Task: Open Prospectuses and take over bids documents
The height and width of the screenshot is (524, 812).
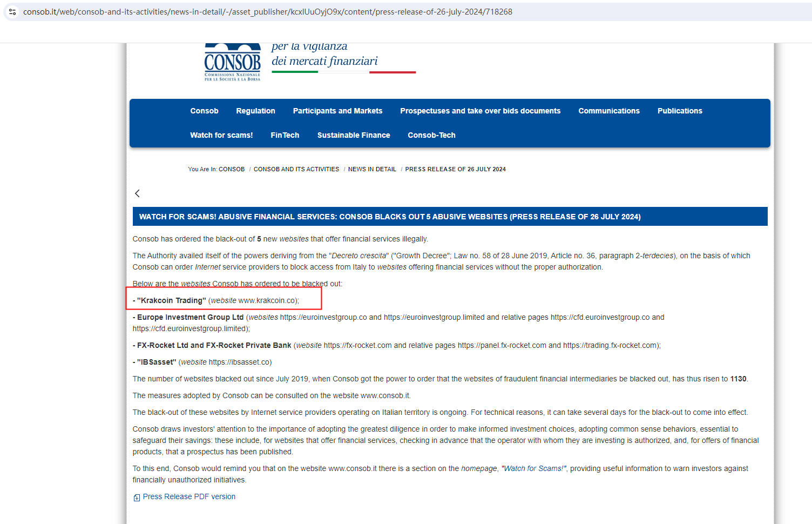Action: tap(480, 111)
